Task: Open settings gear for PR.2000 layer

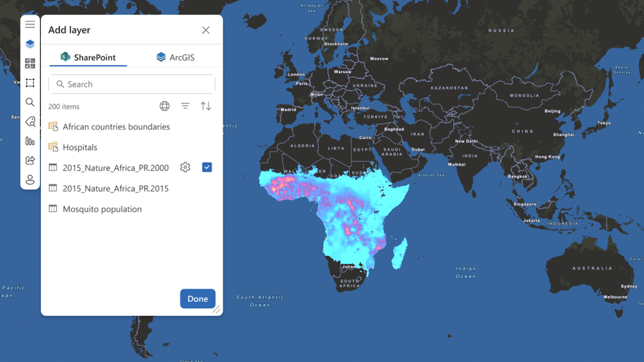Action: pyautogui.click(x=185, y=167)
